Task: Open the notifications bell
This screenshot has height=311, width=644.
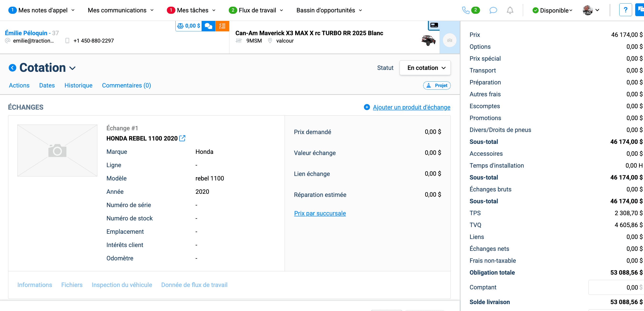Action: [510, 10]
